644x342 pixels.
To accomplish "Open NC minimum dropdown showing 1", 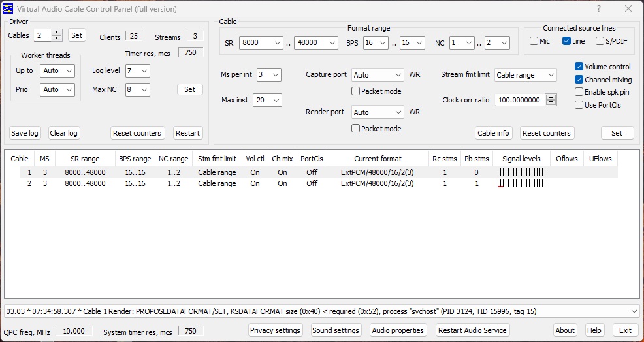I will click(462, 42).
